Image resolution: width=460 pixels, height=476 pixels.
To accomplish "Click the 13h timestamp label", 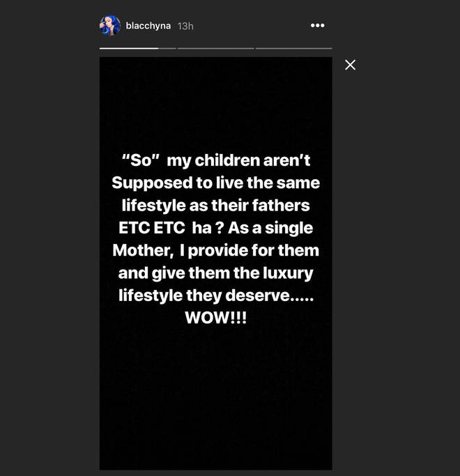I will click(x=185, y=26).
